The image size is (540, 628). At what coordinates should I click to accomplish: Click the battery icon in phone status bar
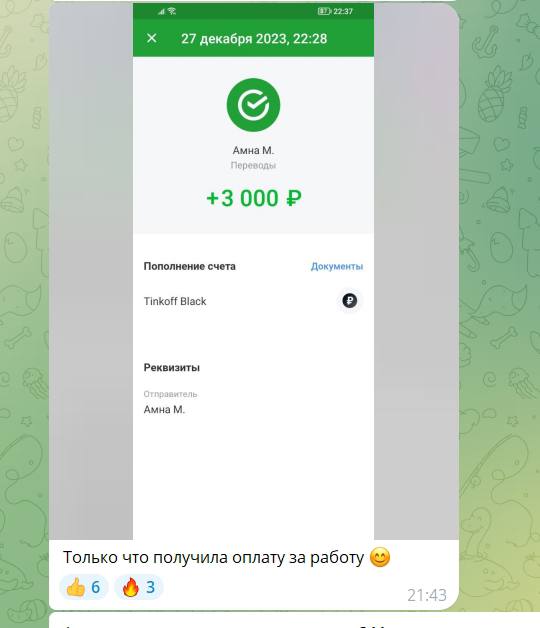coord(324,11)
